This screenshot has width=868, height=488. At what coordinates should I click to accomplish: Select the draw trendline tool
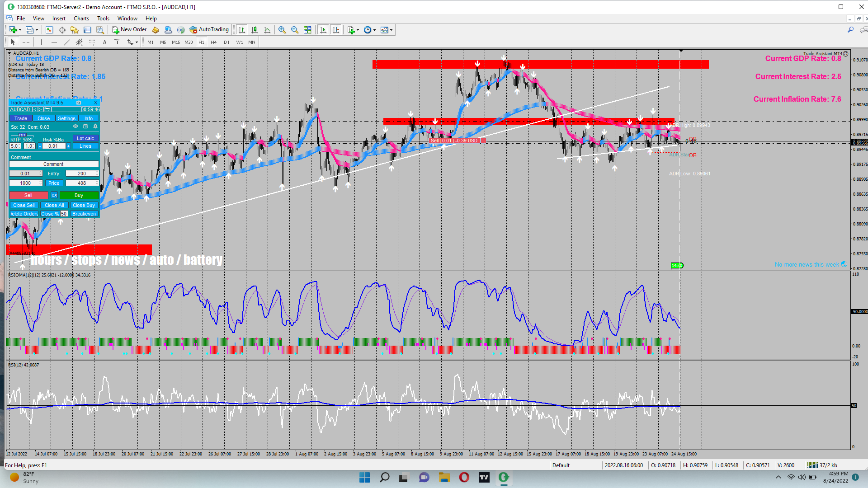click(x=66, y=42)
